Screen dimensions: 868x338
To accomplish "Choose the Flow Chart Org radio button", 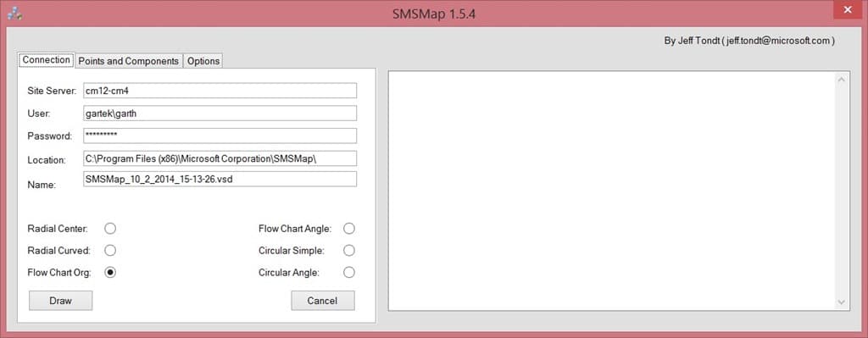I will [110, 272].
